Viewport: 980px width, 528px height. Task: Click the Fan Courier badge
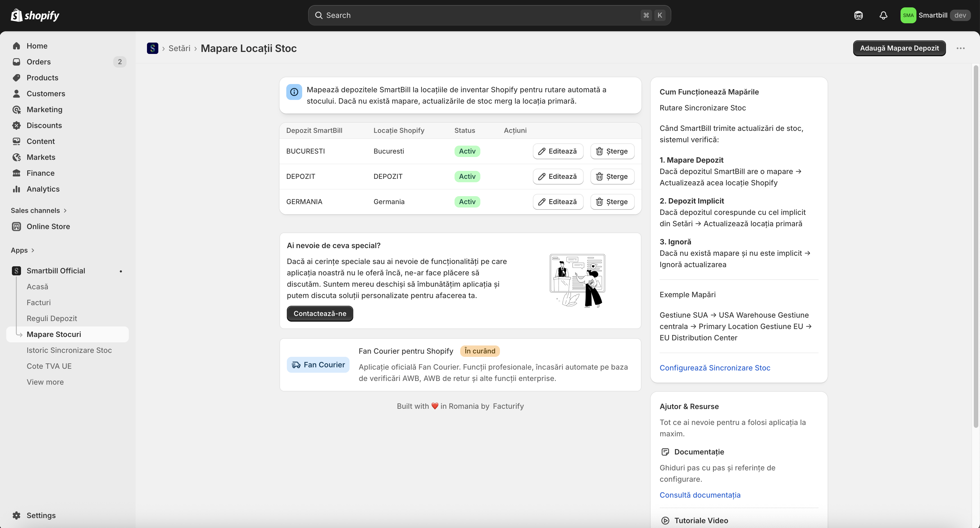pos(318,365)
